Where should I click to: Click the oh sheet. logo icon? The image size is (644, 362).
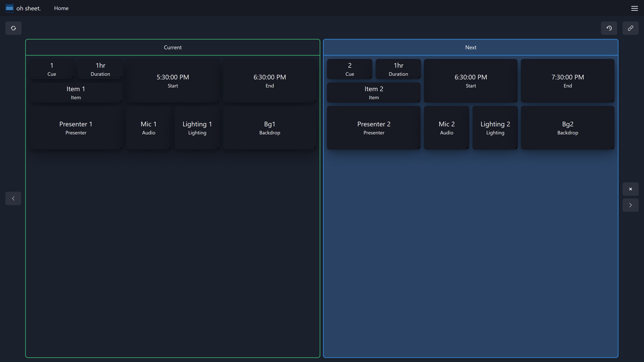point(10,8)
